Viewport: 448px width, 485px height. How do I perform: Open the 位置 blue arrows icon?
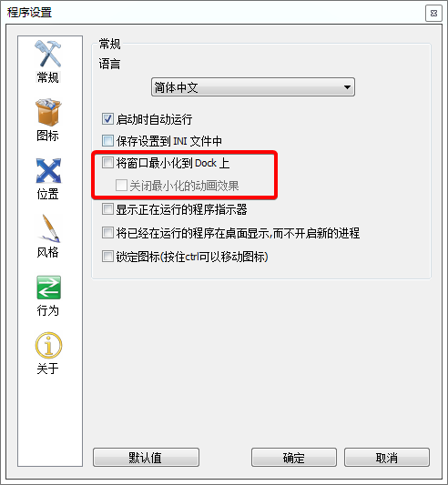(x=48, y=170)
